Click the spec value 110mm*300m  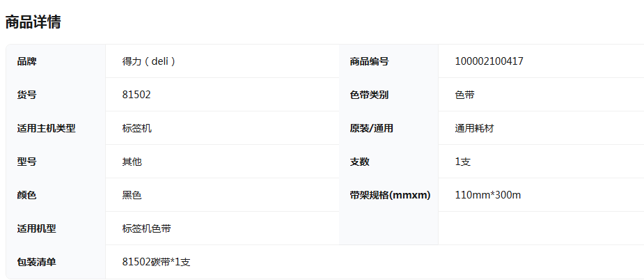(x=488, y=195)
